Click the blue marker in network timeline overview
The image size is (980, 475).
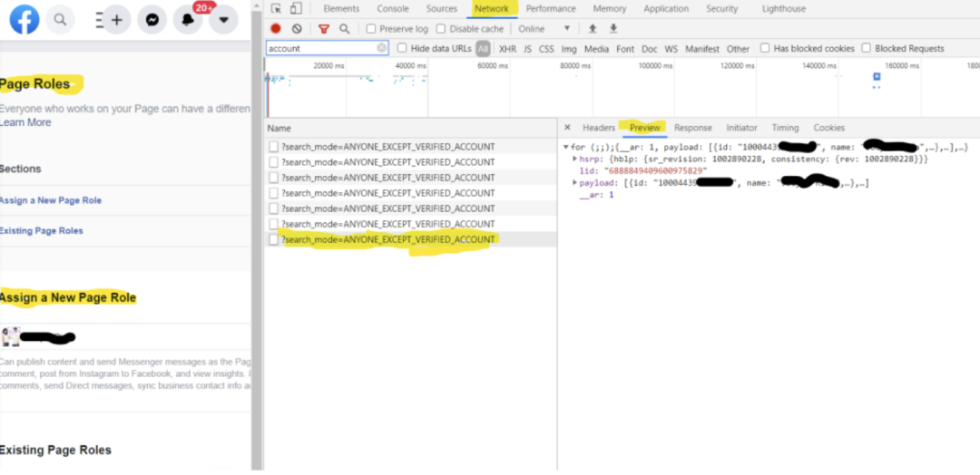tap(877, 76)
